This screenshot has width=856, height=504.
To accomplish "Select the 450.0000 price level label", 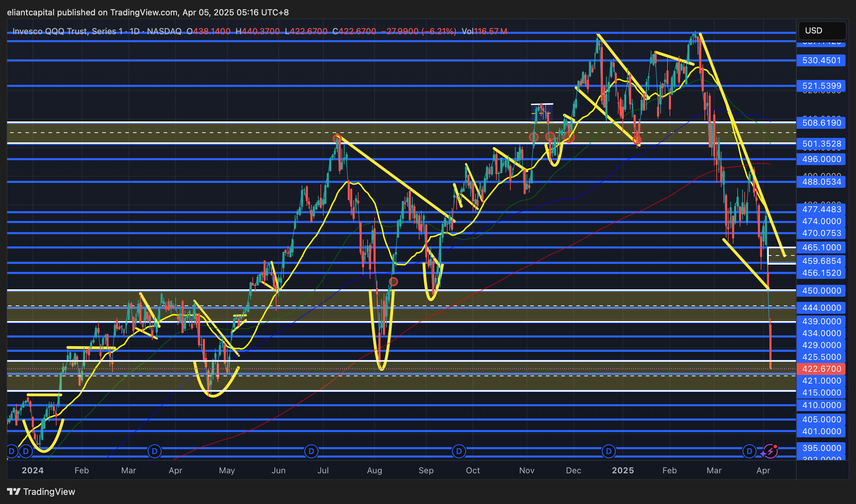I will click(x=821, y=290).
